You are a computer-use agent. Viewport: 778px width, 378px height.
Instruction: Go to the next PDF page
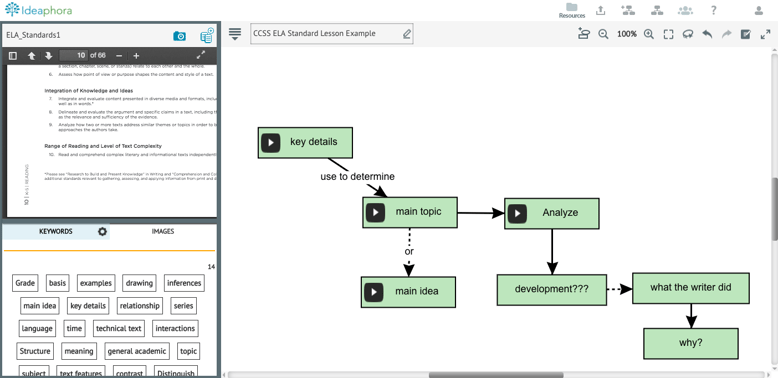[48, 56]
